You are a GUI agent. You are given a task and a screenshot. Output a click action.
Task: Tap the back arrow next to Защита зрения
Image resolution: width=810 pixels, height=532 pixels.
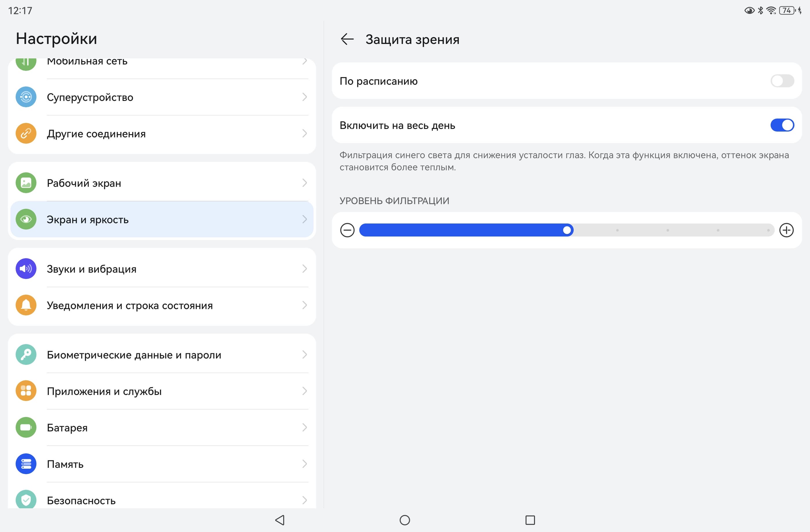[347, 39]
